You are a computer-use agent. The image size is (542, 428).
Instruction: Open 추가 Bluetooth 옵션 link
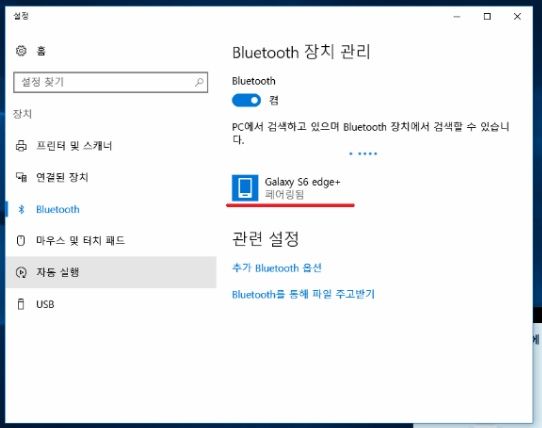277,268
